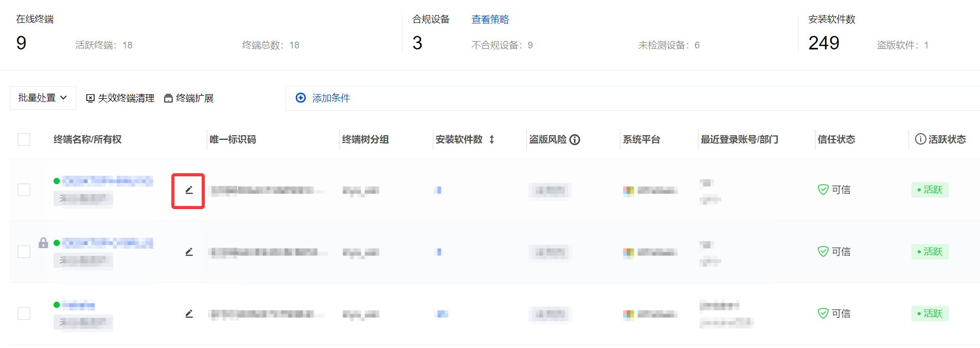Click info icon next to 盗版风险 header

(x=574, y=140)
